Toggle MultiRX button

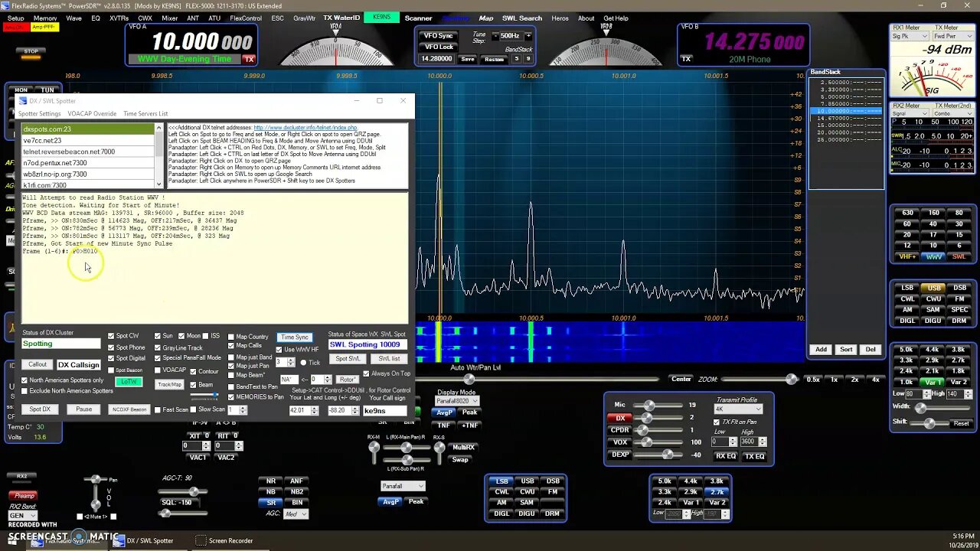(464, 448)
